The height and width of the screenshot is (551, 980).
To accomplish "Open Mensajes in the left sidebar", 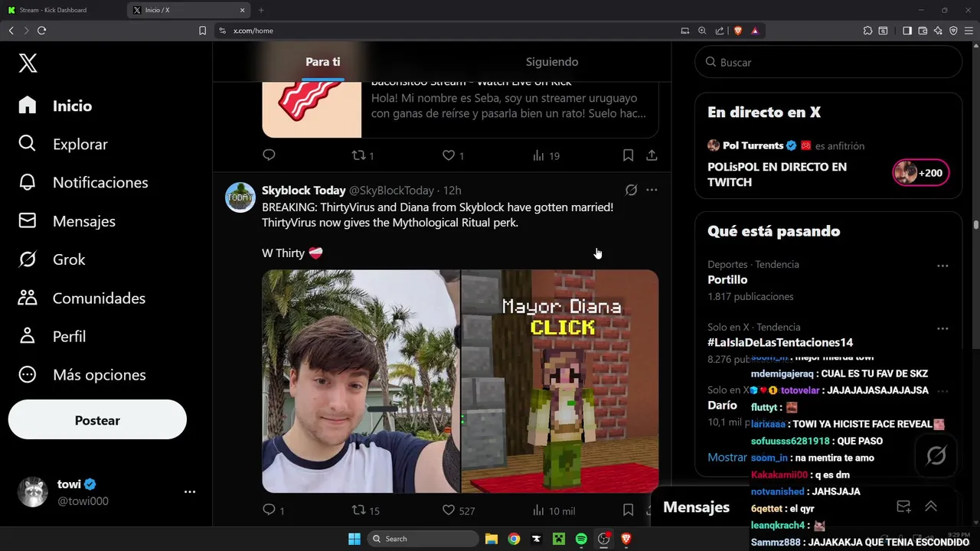I will coord(67,221).
